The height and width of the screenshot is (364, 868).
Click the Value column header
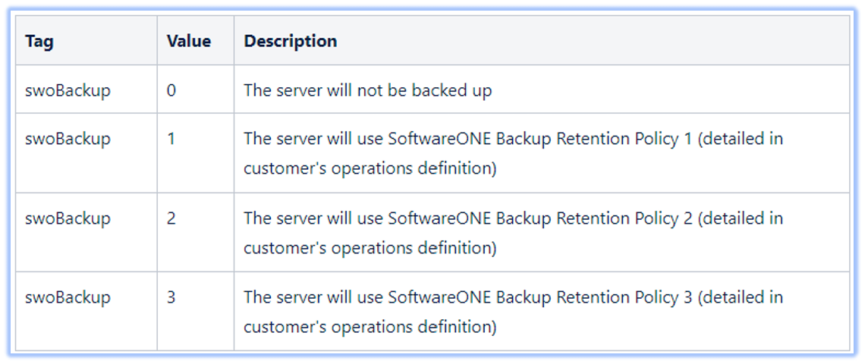click(x=189, y=42)
